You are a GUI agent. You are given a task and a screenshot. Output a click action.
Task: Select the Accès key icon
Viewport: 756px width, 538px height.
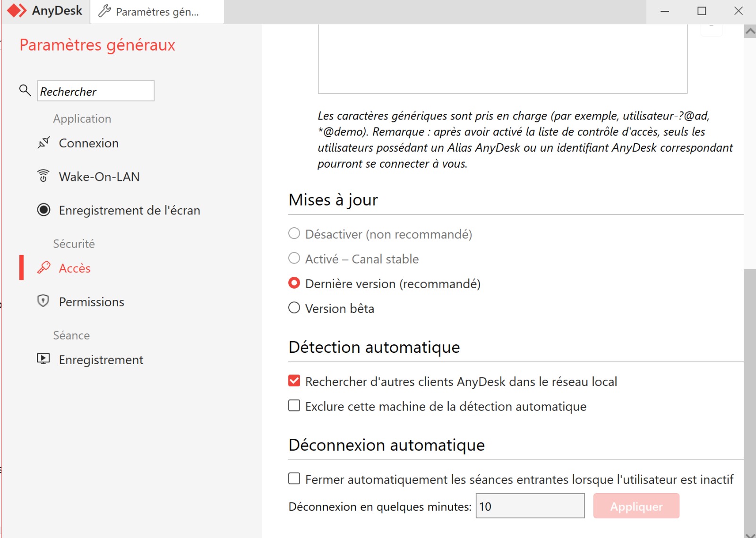pyautogui.click(x=44, y=268)
